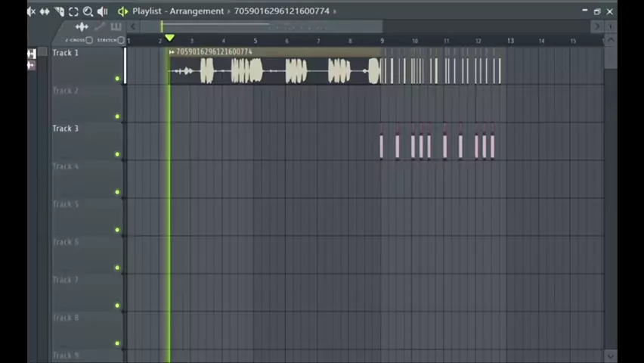Click the speaker playback tool icon
Viewport: 644px width, 363px height.
coord(103,11)
